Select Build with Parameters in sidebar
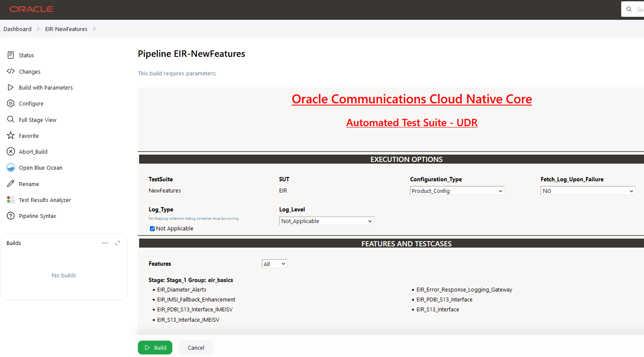The width and height of the screenshot is (644, 357). coord(46,88)
